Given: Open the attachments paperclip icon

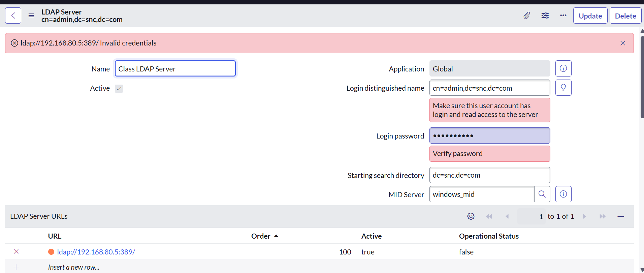Looking at the screenshot, I should click(x=527, y=16).
